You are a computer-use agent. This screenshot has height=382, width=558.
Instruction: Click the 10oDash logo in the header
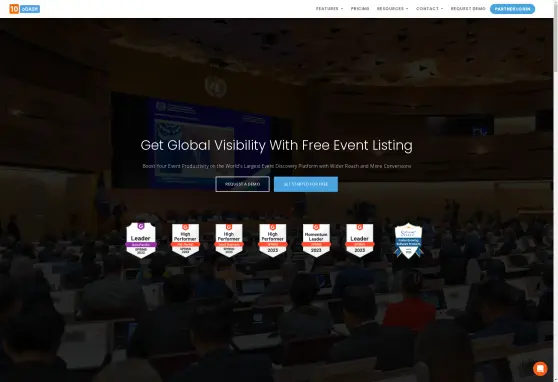coord(25,9)
